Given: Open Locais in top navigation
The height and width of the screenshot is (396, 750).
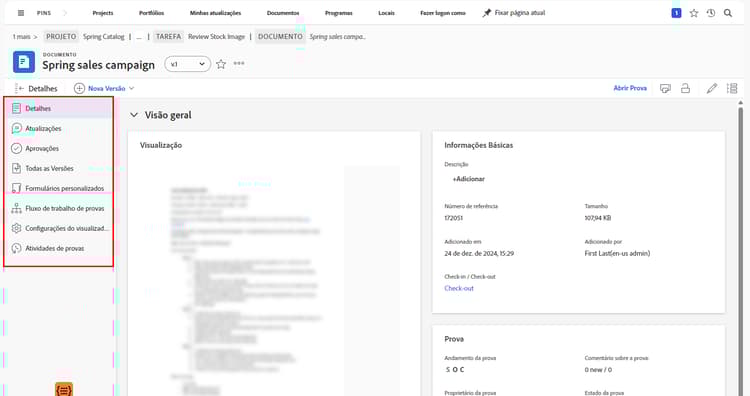Looking at the screenshot, I should [x=386, y=13].
